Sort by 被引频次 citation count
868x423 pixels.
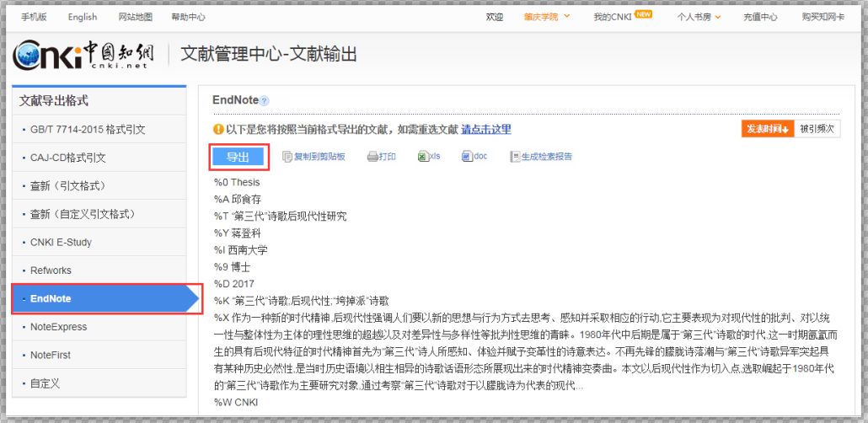[x=817, y=129]
